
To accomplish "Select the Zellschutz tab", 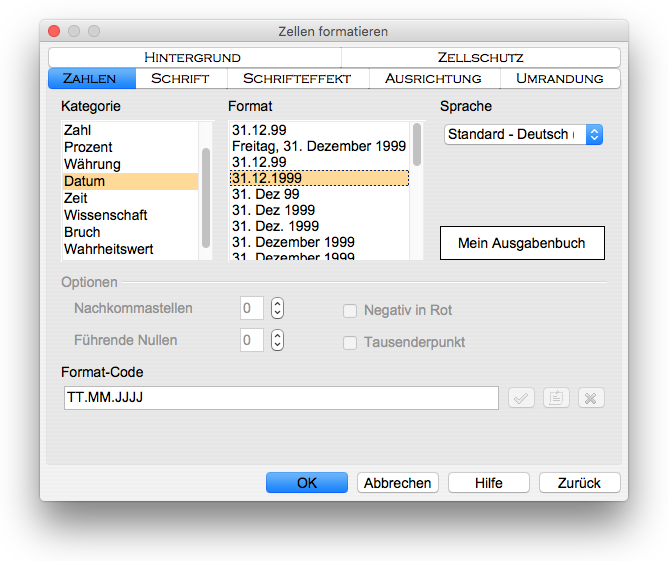I will click(480, 58).
